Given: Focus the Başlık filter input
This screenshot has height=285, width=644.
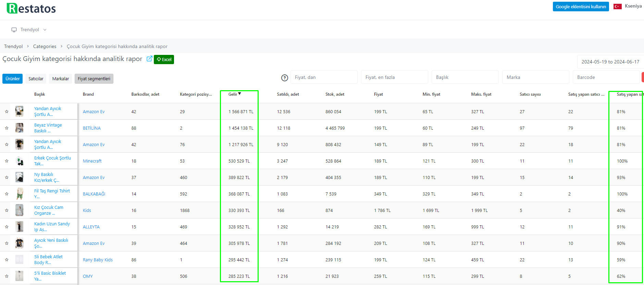Looking at the screenshot, I should point(465,77).
